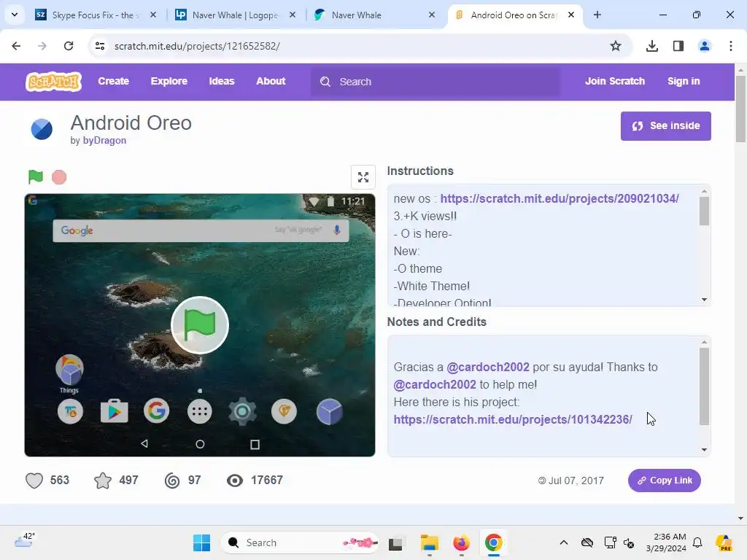Open Chrome profile icon

click(x=705, y=46)
